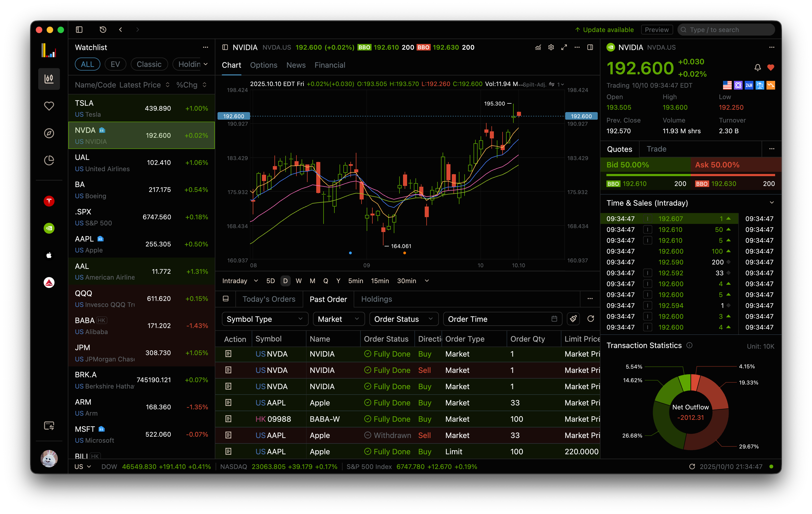Click the transfer icon at bottom of sidebar
Viewport: 812px width, 514px height.
(x=49, y=426)
